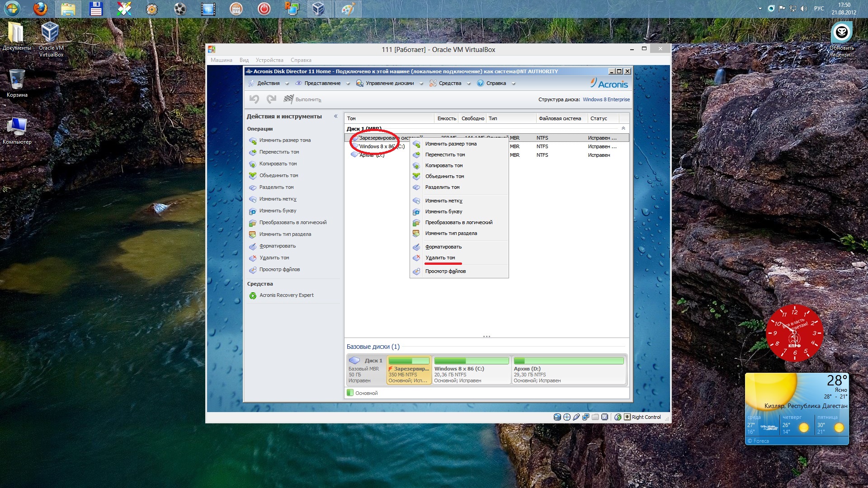Click the redo arrow icon in Acronis toolbar
This screenshot has width=868, height=488.
[271, 99]
